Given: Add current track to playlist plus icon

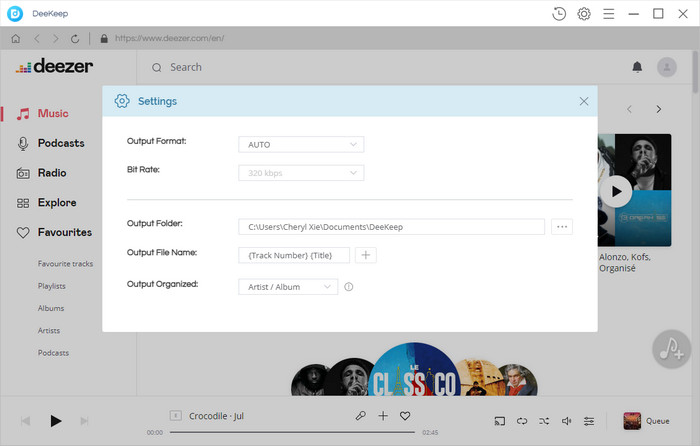Looking at the screenshot, I should coord(383,416).
